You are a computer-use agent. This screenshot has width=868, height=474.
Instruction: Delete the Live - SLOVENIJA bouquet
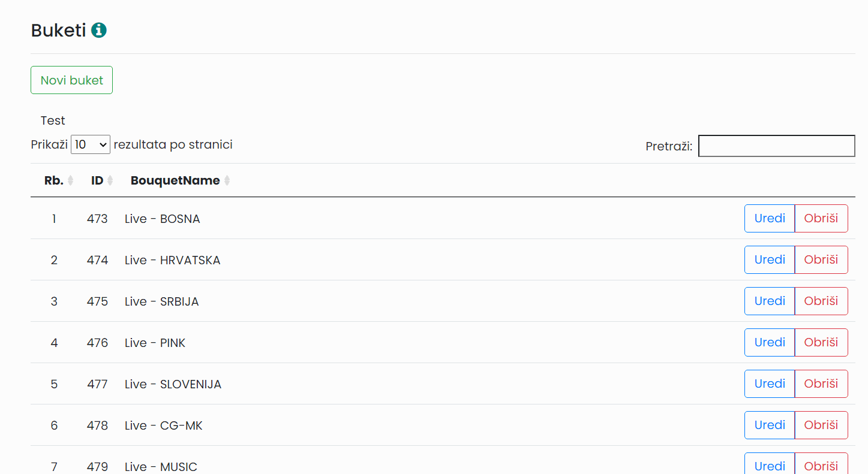click(821, 384)
